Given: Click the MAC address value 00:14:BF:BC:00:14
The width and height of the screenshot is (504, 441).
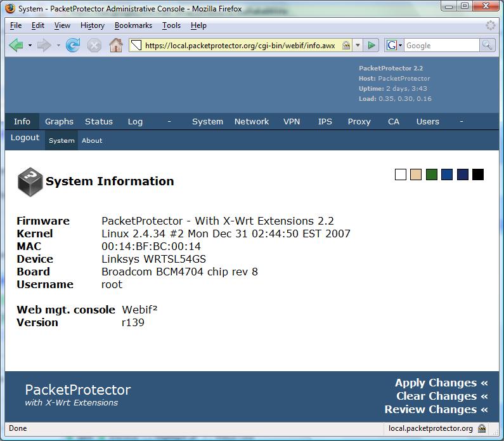Looking at the screenshot, I should [x=151, y=246].
